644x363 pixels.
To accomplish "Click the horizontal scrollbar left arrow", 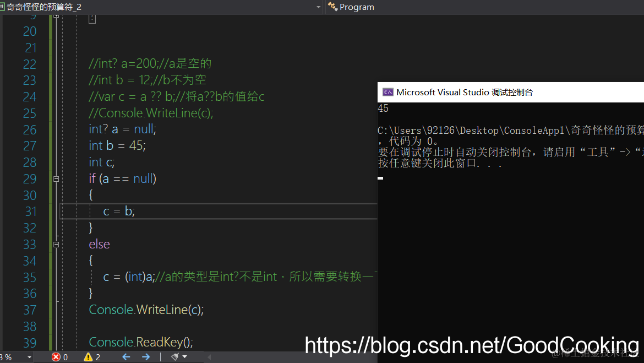I will click(209, 357).
